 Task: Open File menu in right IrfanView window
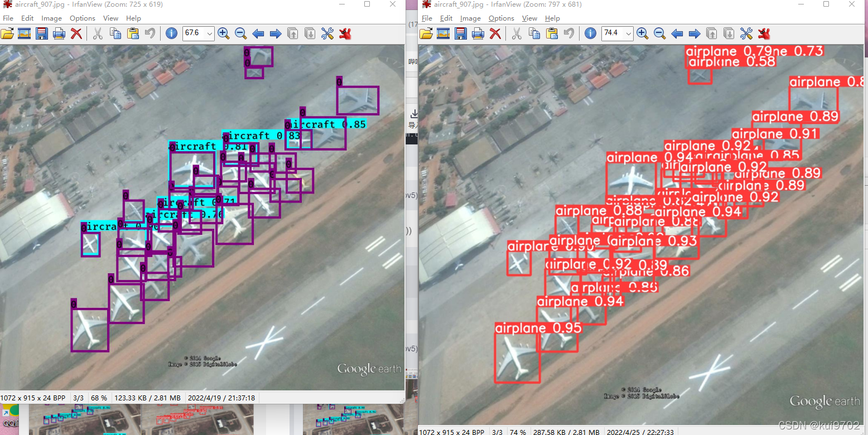point(427,18)
